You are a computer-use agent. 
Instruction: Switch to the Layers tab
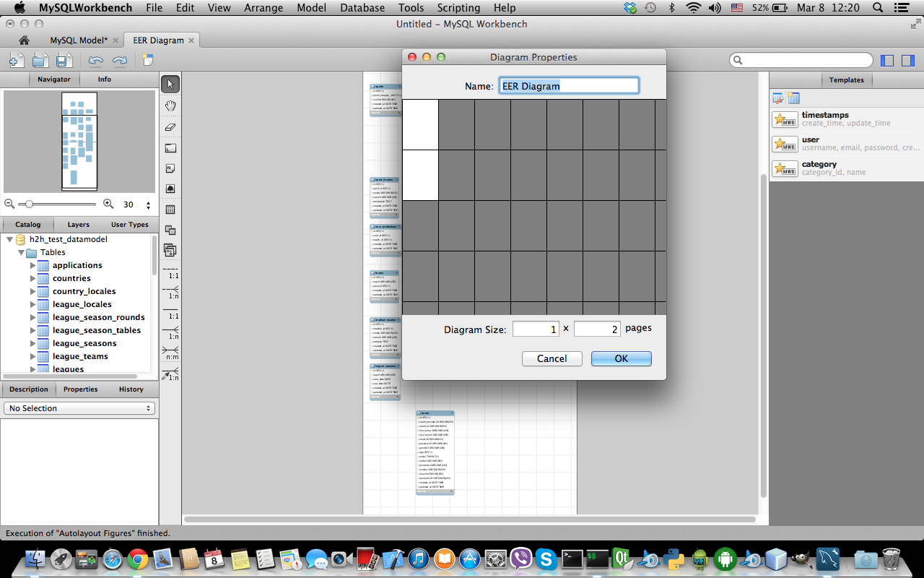click(x=79, y=225)
